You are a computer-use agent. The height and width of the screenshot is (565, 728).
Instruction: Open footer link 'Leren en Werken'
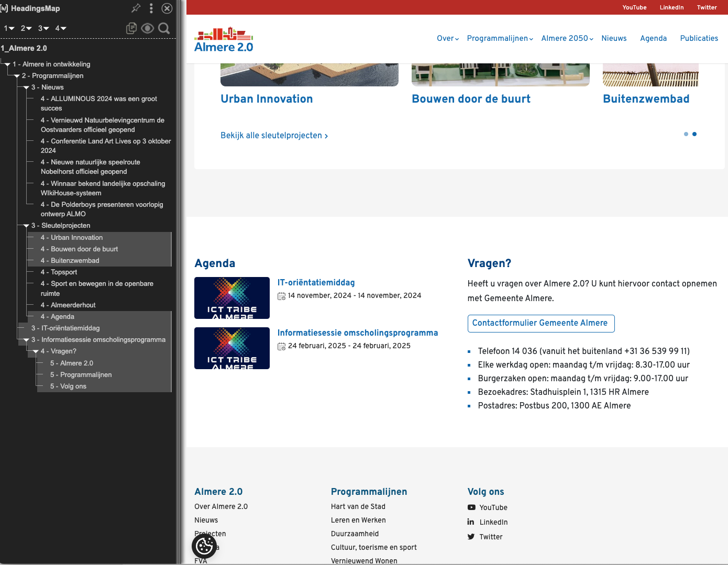click(x=358, y=520)
